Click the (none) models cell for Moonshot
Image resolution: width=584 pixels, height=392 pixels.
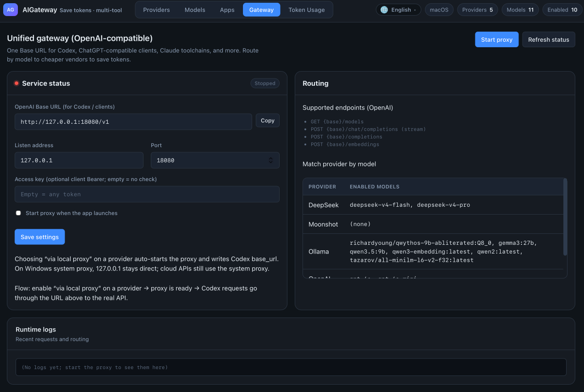(x=360, y=224)
